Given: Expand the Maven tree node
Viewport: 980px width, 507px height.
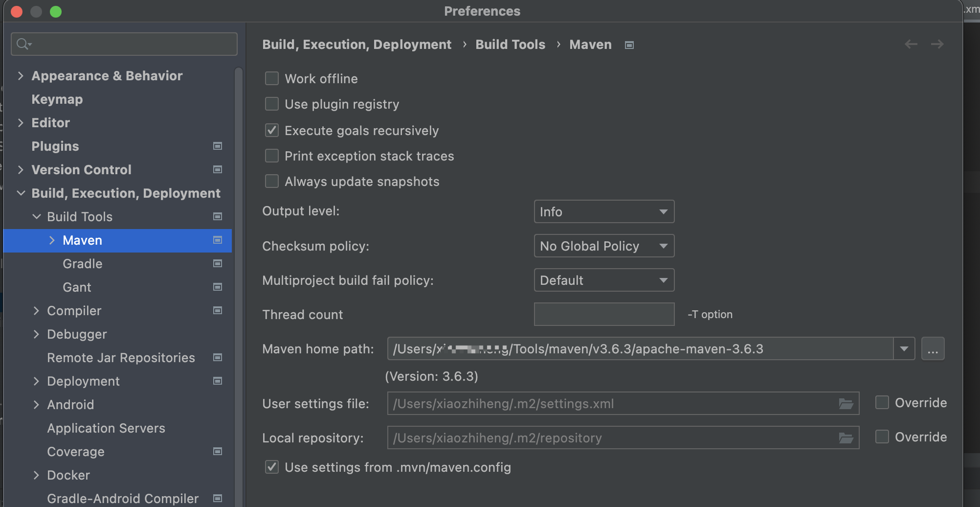Looking at the screenshot, I should tap(52, 240).
